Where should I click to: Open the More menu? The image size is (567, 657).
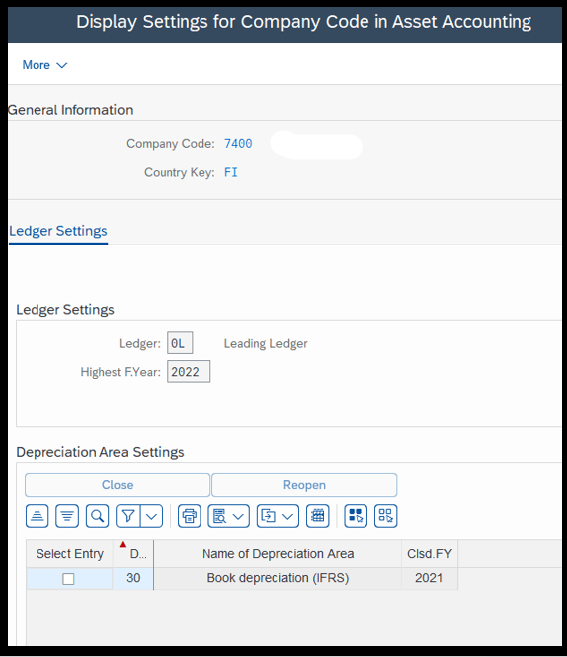(x=44, y=65)
